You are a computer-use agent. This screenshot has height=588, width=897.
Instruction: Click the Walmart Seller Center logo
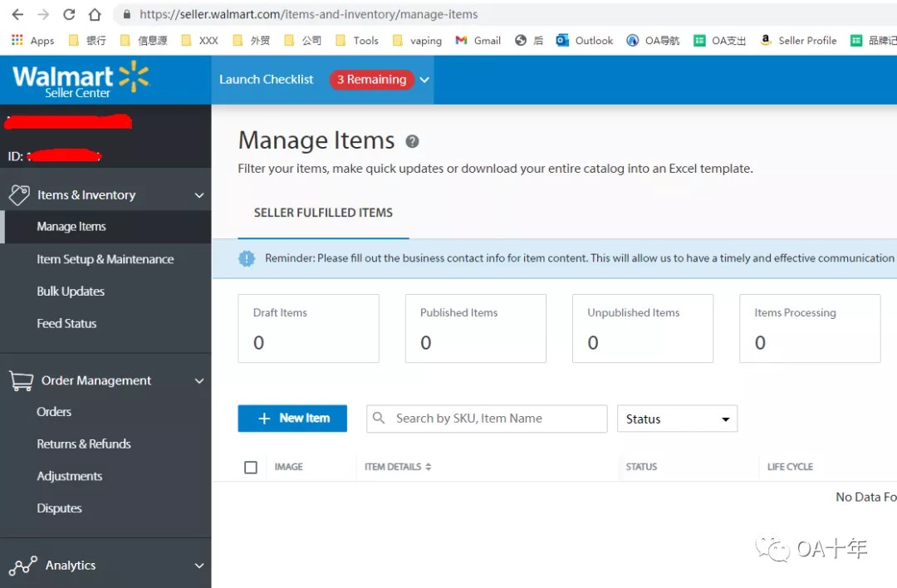click(80, 80)
